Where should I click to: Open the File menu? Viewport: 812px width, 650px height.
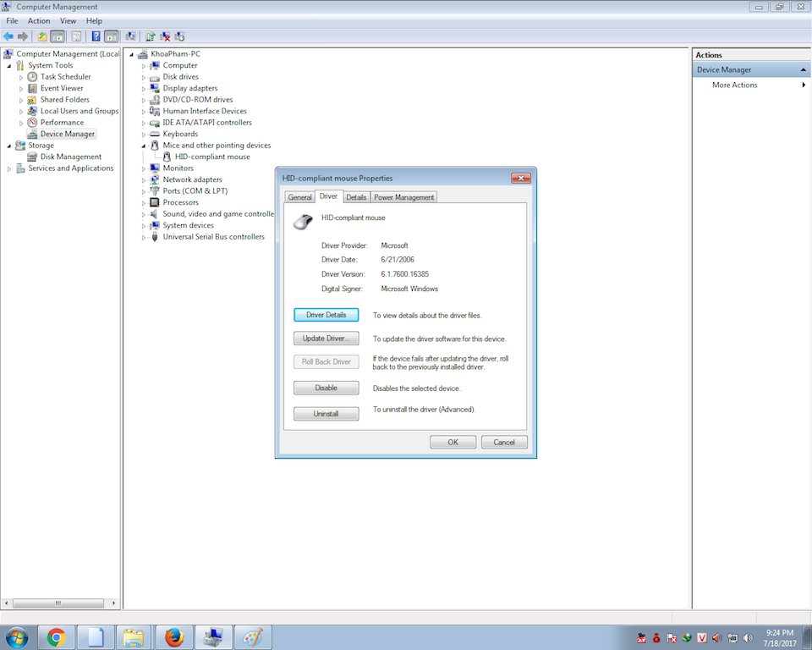12,20
